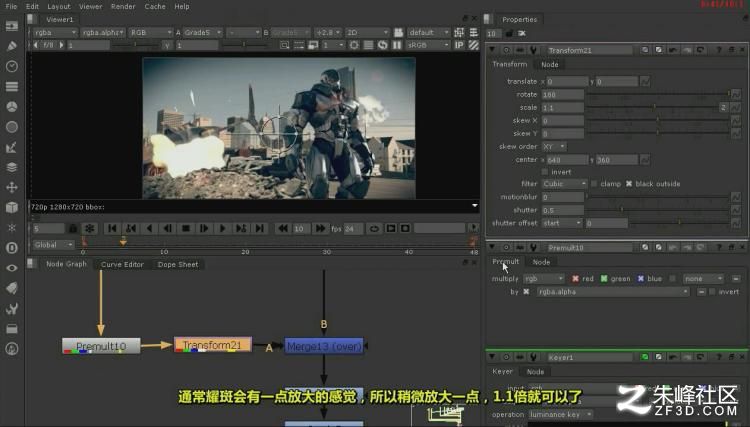The image size is (750, 427).
Task: Open the Merge nodes layers icon
Action: tap(12, 167)
